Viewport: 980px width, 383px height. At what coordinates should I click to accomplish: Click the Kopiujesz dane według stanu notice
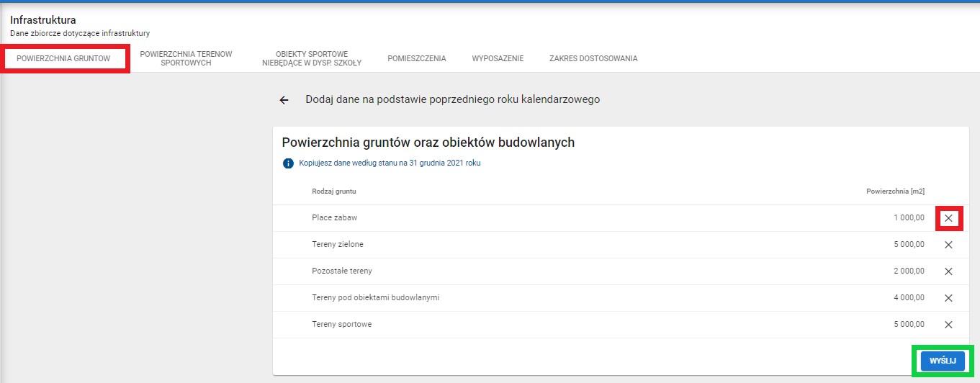coord(390,163)
